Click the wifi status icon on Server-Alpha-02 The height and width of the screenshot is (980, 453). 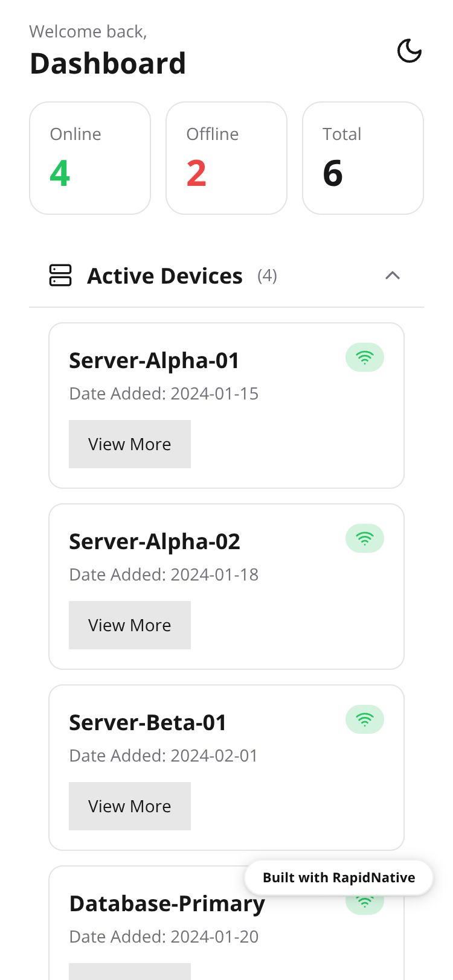pyautogui.click(x=365, y=538)
